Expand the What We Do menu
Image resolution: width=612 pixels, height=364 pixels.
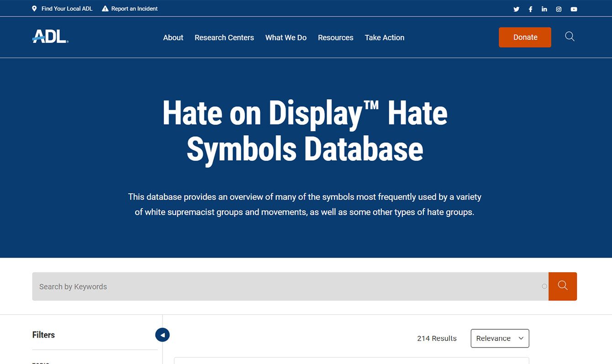tap(286, 37)
